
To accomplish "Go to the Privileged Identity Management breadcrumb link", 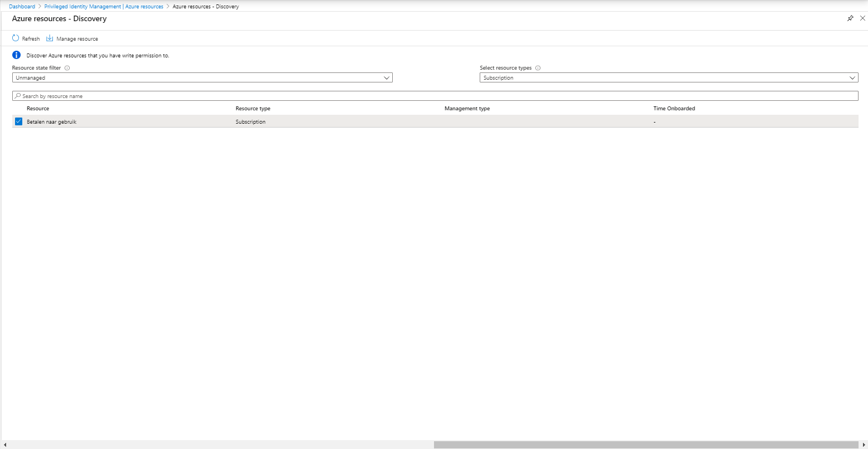I will tap(104, 7).
